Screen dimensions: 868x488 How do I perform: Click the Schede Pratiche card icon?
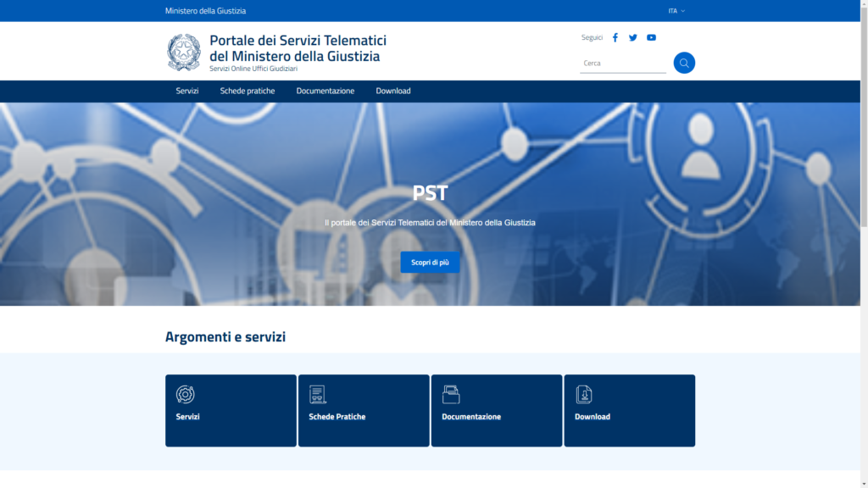pos(318,395)
